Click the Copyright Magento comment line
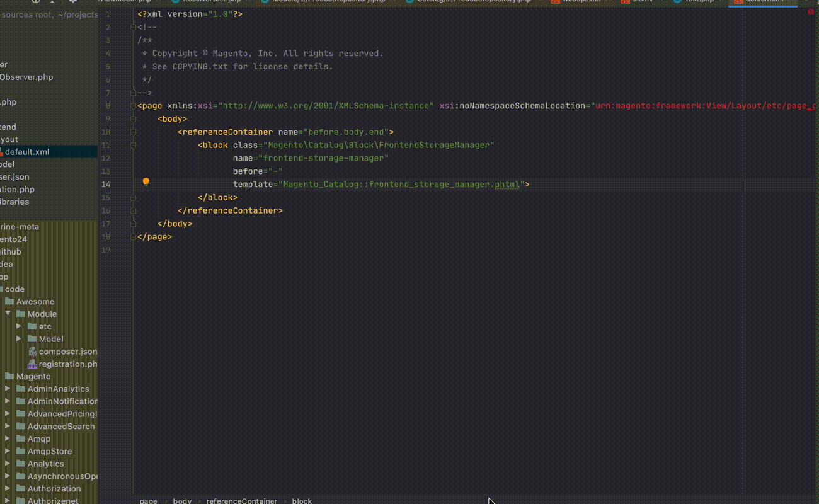 (x=263, y=54)
